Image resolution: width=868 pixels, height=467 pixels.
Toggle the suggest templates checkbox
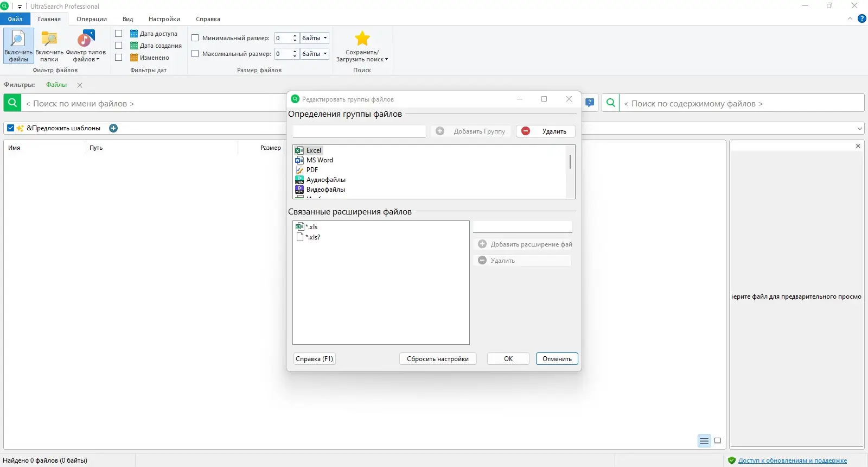[x=10, y=128]
